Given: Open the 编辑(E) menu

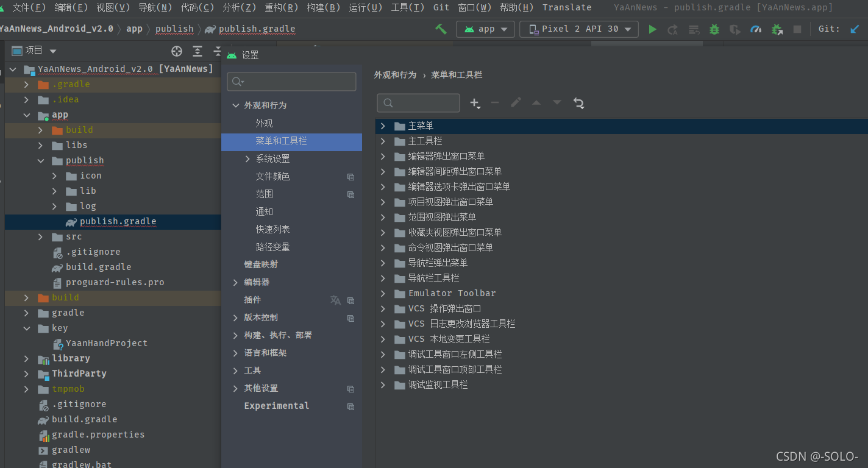Looking at the screenshot, I should pyautogui.click(x=71, y=7).
